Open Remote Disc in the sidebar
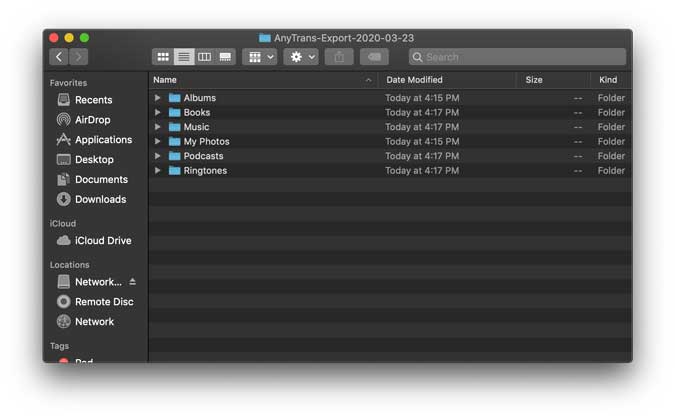 (x=104, y=301)
